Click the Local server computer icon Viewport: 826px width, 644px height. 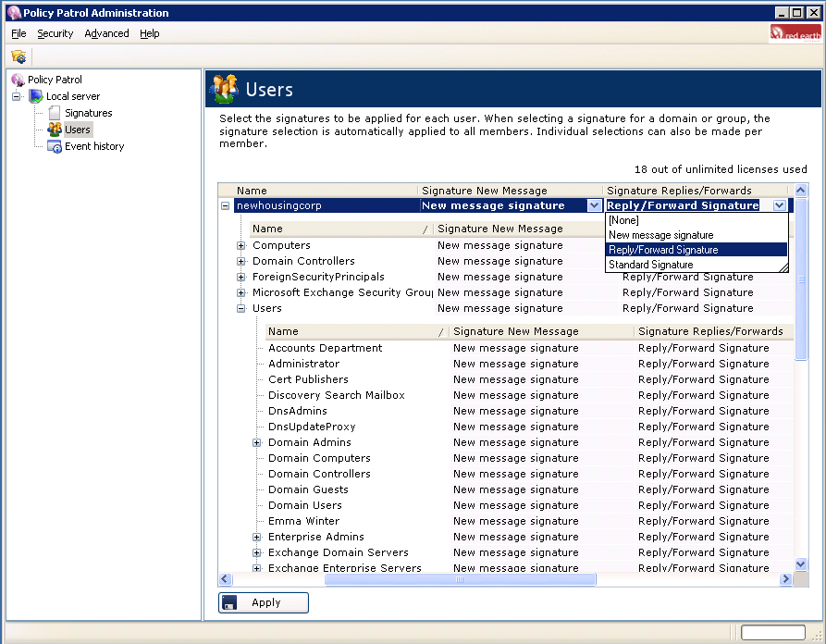tap(36, 96)
